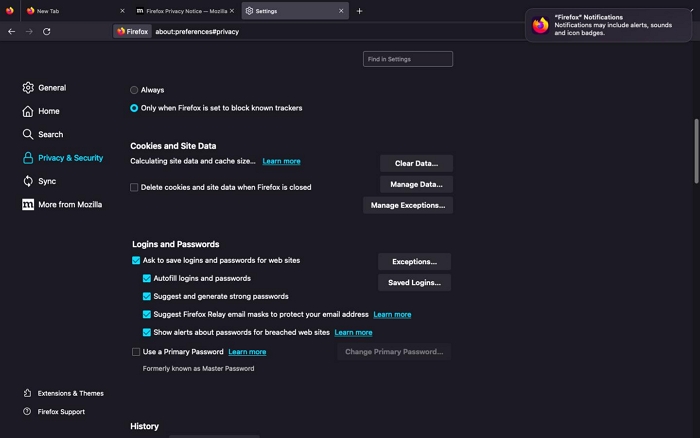700x438 pixels.
Task: Toggle alerts about breached web sites
Action: point(146,332)
